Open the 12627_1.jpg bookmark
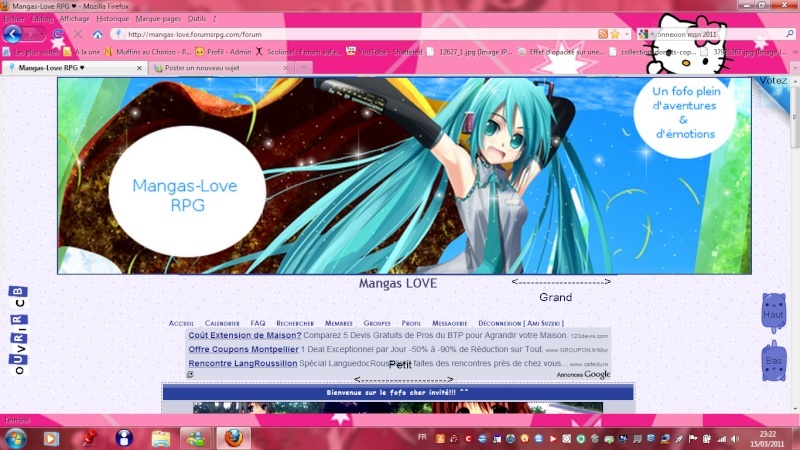This screenshot has width=800, height=450. point(469,52)
